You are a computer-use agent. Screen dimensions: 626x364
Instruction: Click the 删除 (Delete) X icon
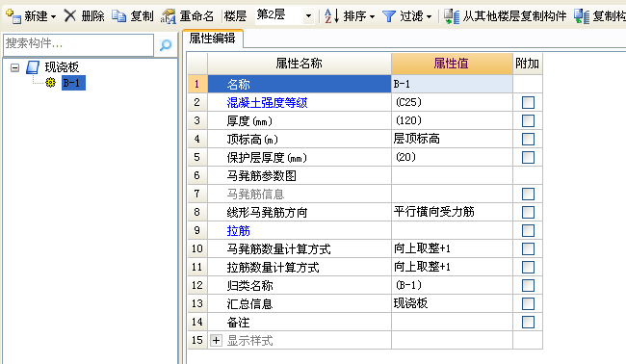click(70, 16)
